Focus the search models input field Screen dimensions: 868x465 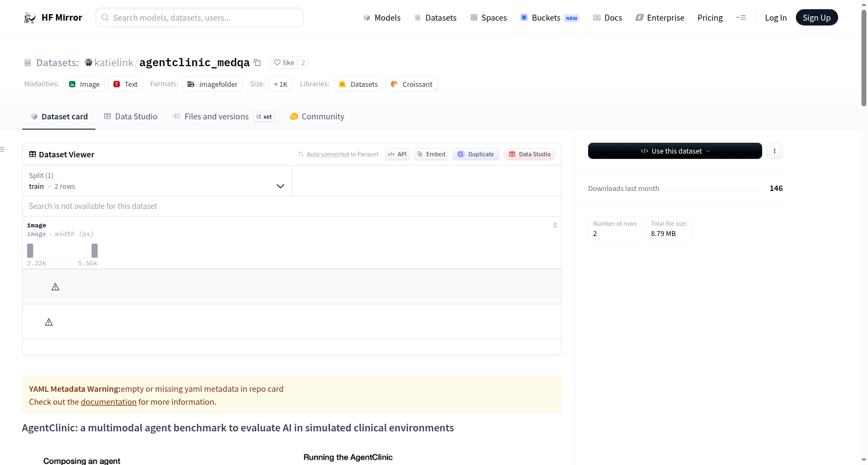[x=200, y=17]
